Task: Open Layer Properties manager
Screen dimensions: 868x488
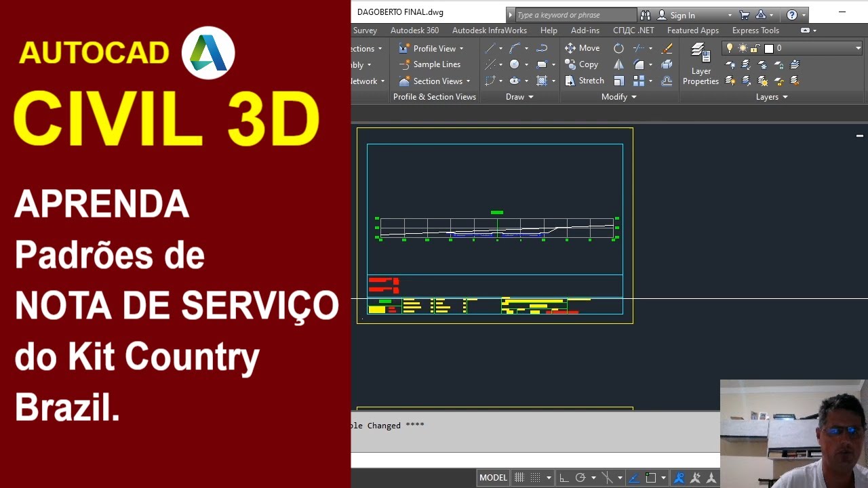Action: click(701, 64)
